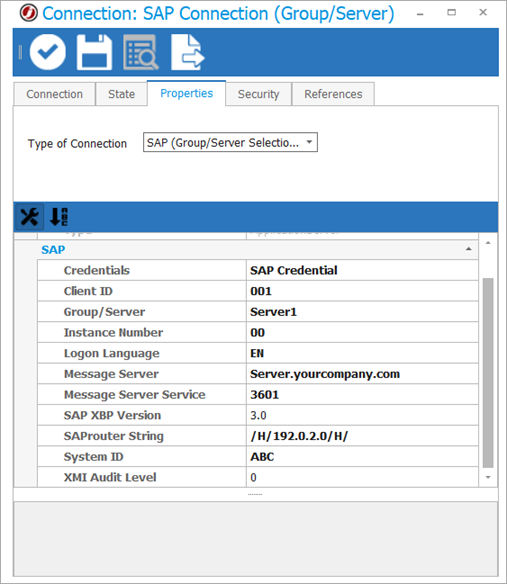Click the Save and Close checkmark icon
Image resolution: width=507 pixels, height=584 pixels.
coord(48,52)
